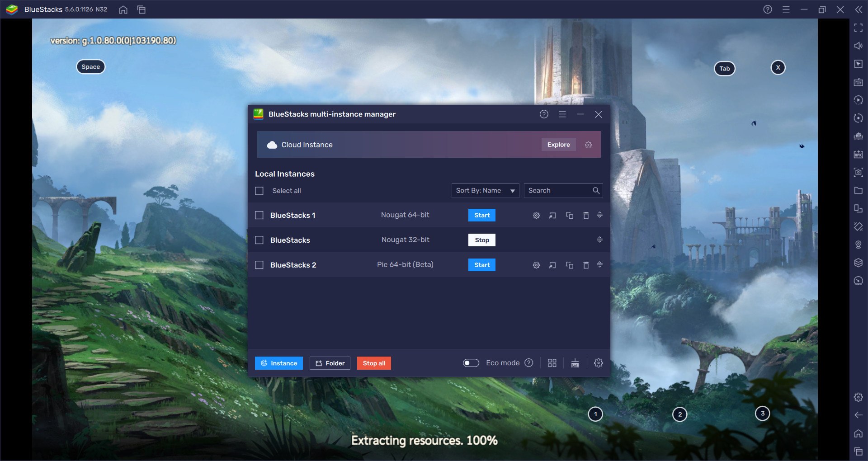The width and height of the screenshot is (868, 461).
Task: Open BlueStacks settings gear in the sidebar
Action: tap(858, 397)
